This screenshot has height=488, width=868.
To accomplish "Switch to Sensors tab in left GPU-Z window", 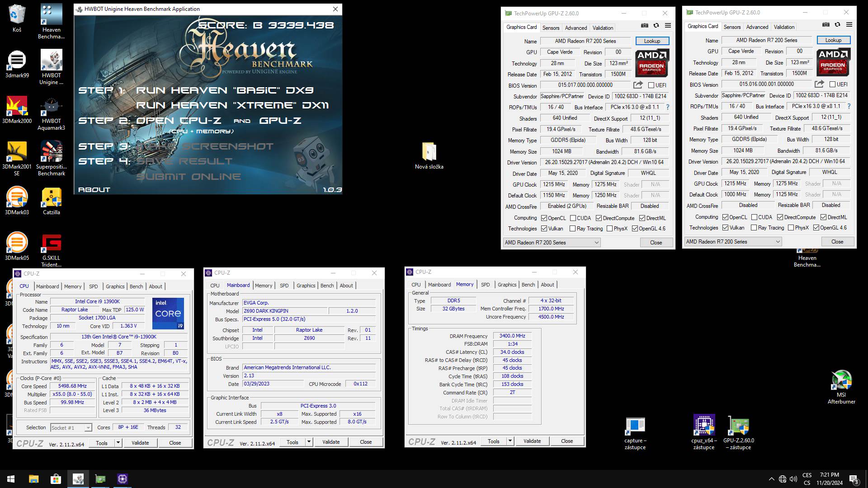I will click(x=551, y=28).
